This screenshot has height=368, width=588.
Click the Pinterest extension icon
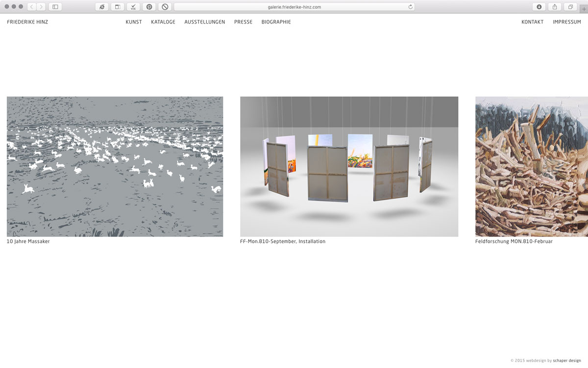click(149, 7)
